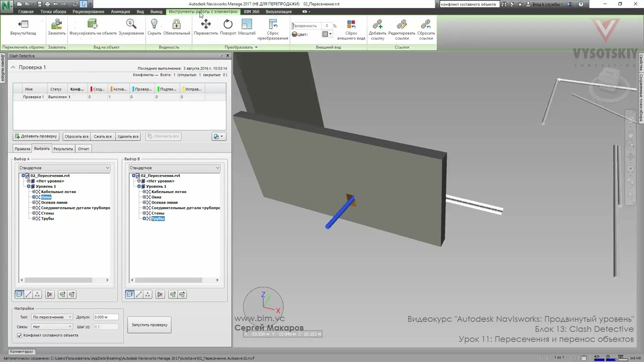Viewport: 644px width, 362px height.
Task: Switch to the Отчет tab
Action: 84,149
